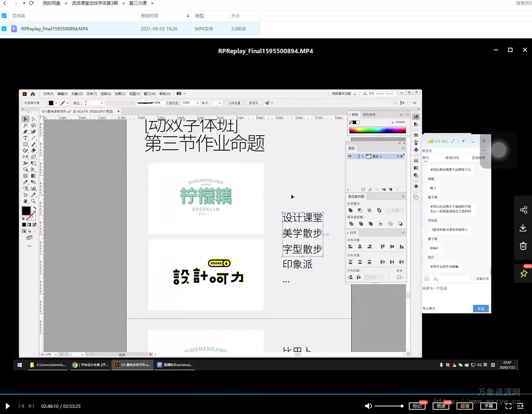The image size is (532, 414).
Task: Refresh the file list
Action: [x=31, y=3]
